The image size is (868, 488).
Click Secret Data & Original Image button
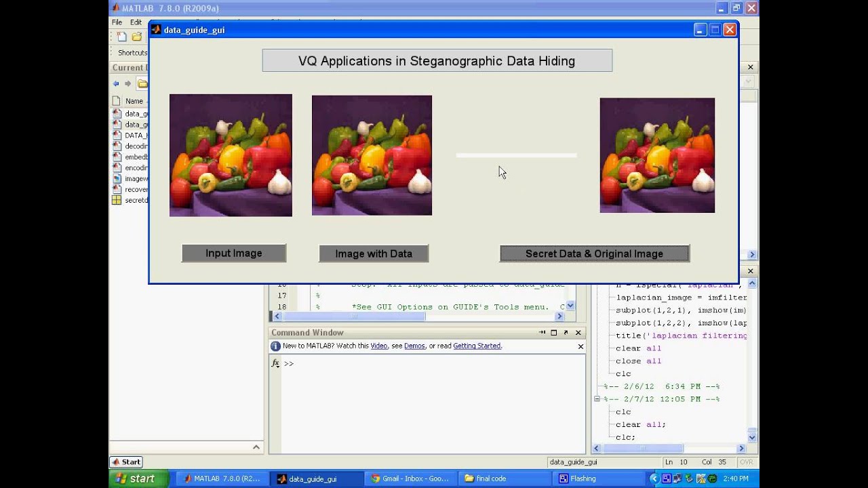594,253
